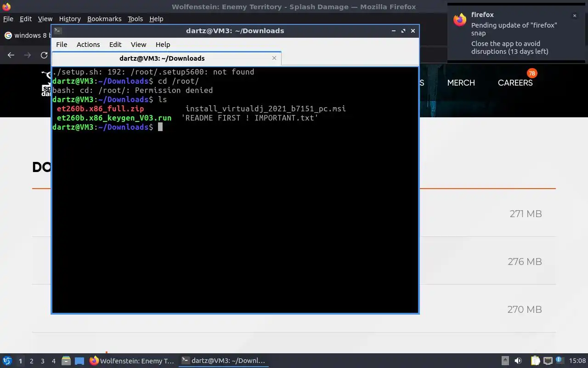Switch to workspace 1 in the pager
The height and width of the screenshot is (368, 588).
[x=20, y=361]
